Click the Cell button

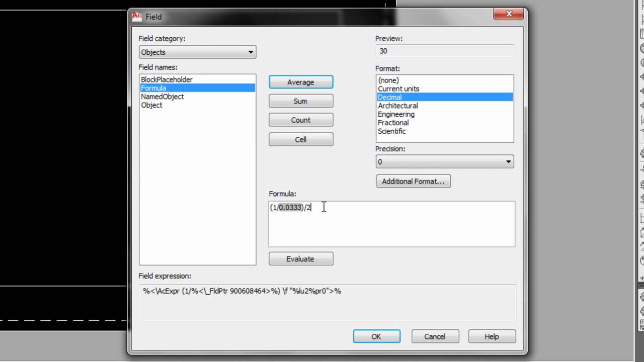[x=301, y=139]
